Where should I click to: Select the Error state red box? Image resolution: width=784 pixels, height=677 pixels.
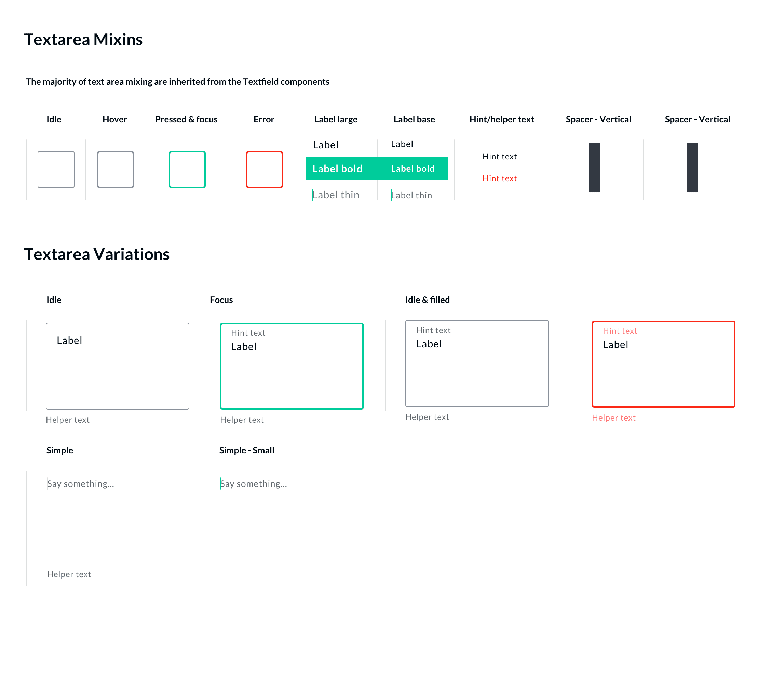(x=264, y=169)
